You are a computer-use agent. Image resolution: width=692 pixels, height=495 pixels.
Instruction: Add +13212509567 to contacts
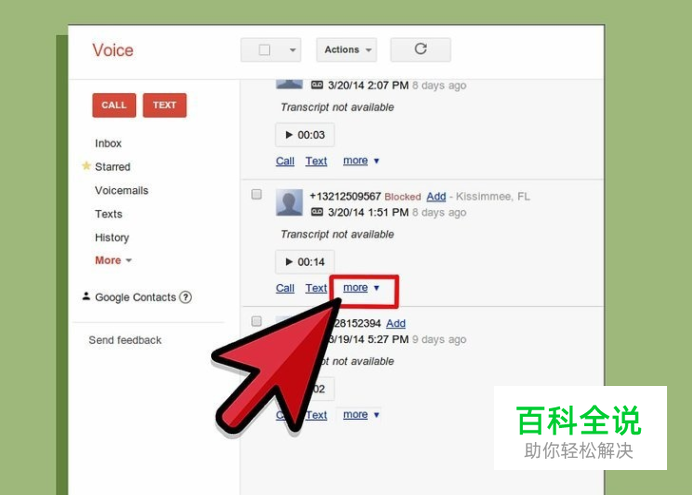pyautogui.click(x=436, y=196)
